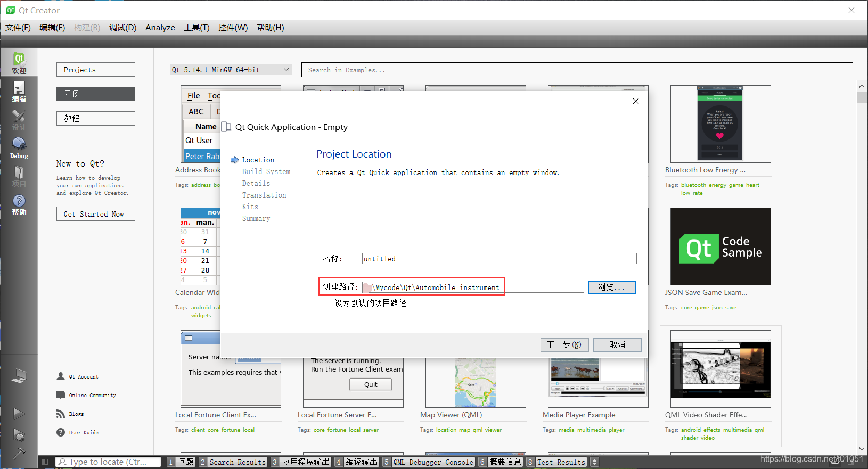
Task: Click the multimedia tag under Media Player
Action: (x=591, y=430)
